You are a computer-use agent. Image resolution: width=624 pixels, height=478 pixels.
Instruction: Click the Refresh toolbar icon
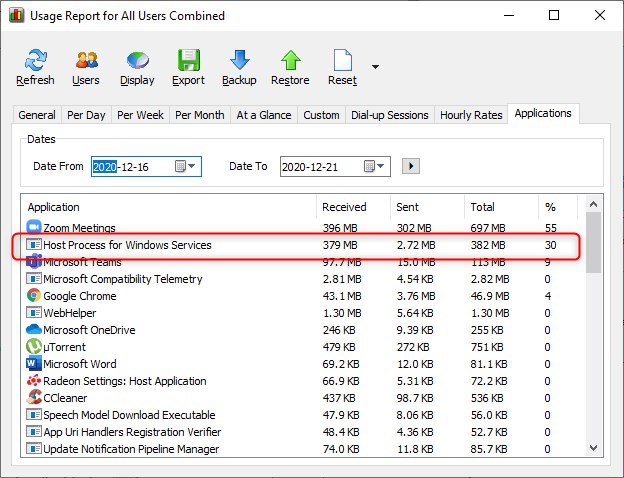tap(36, 60)
